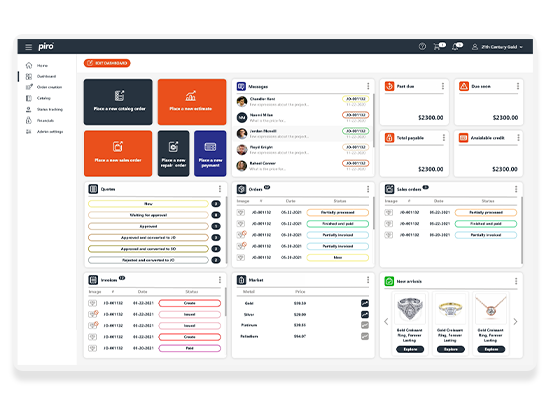Click the Messages widget icon
This screenshot has width=550, height=404.
(241, 86)
